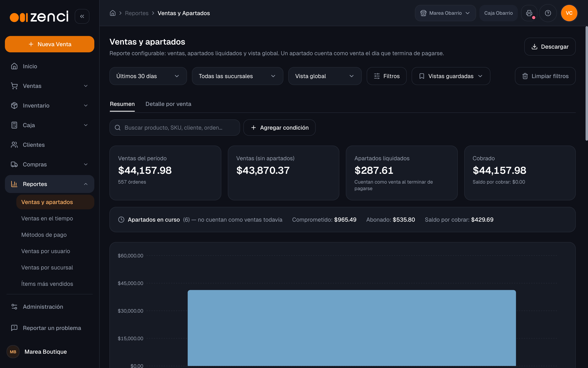Go to Inicio in the sidebar

[x=50, y=66]
